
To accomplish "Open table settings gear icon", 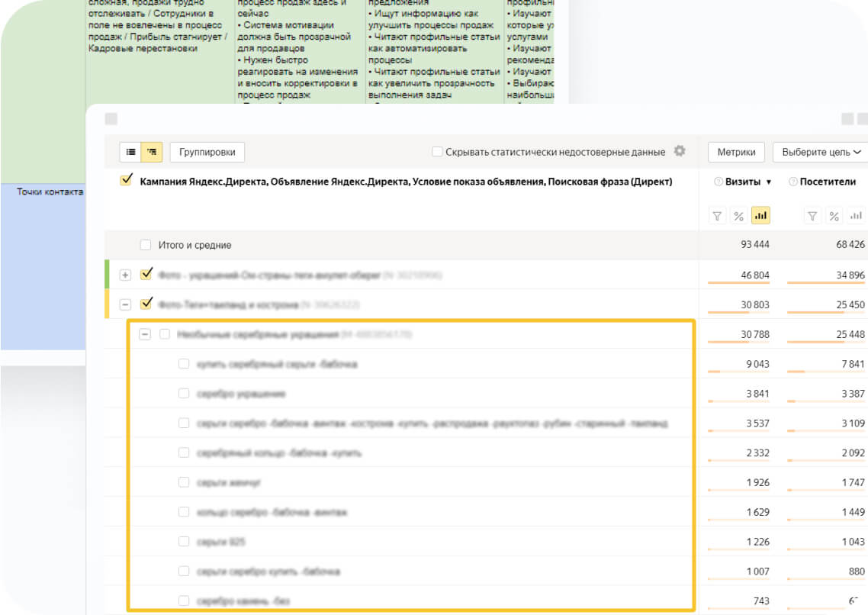I will click(679, 151).
